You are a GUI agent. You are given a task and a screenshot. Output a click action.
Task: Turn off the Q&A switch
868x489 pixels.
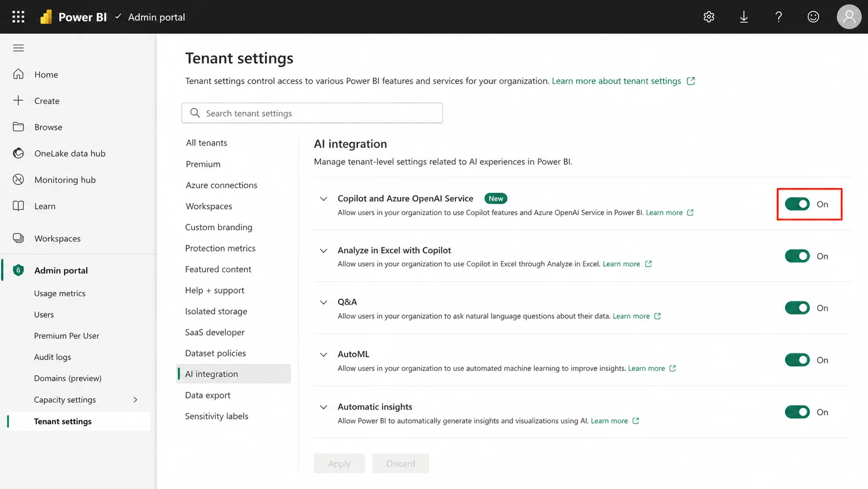(797, 308)
